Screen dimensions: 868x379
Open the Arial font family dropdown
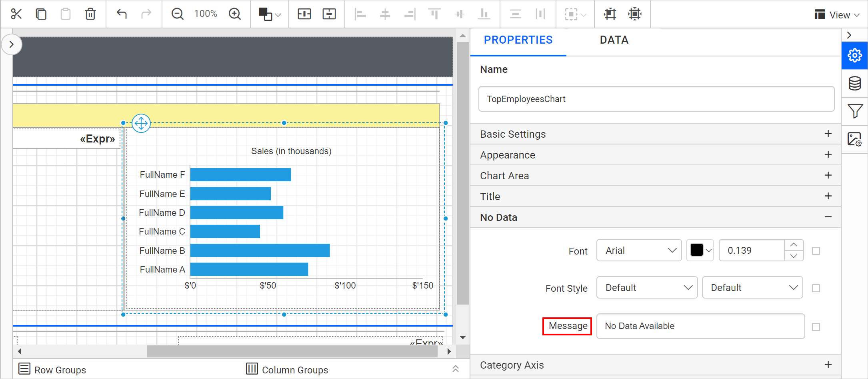tap(639, 251)
